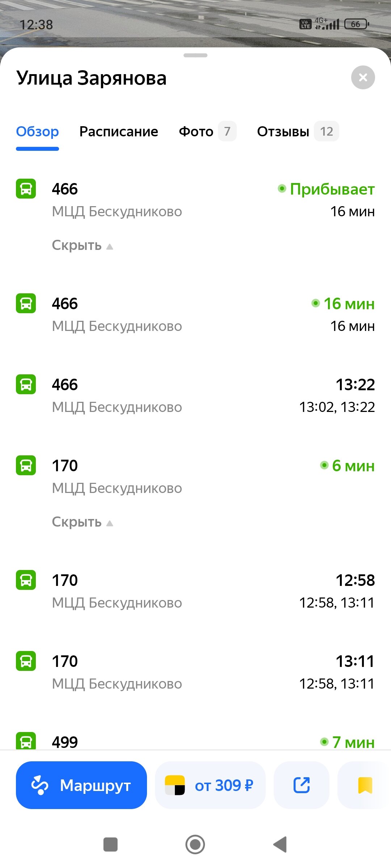Image resolution: width=391 pixels, height=868 pixels.
Task: Select the Обзор tab
Action: [37, 132]
